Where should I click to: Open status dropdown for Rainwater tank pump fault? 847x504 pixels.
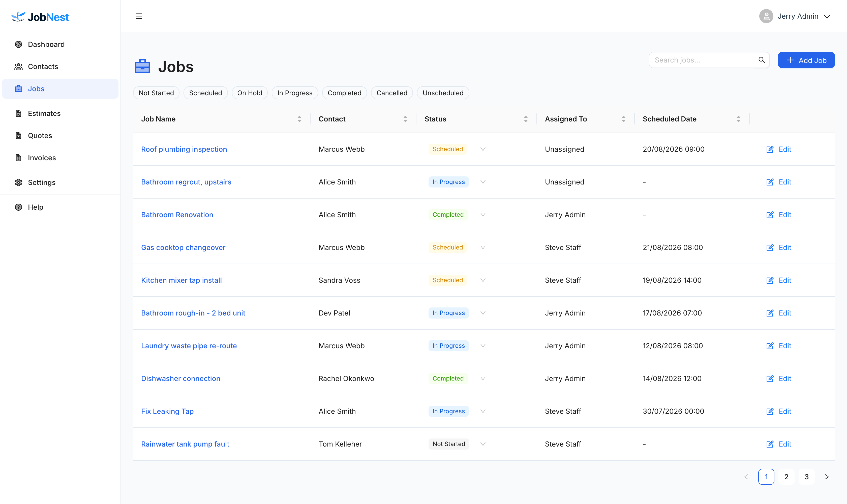pyautogui.click(x=483, y=444)
